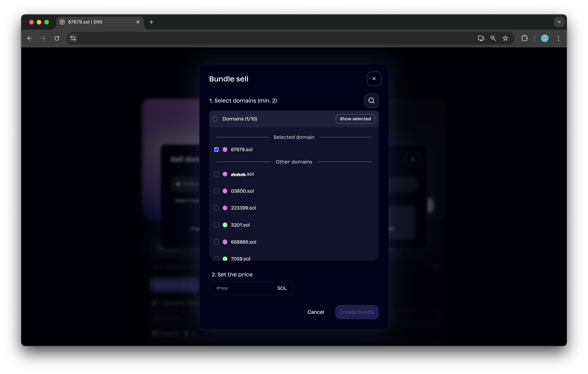The width and height of the screenshot is (588, 374).
Task: Click the browser zoom magnifier icon
Action: [x=493, y=38]
